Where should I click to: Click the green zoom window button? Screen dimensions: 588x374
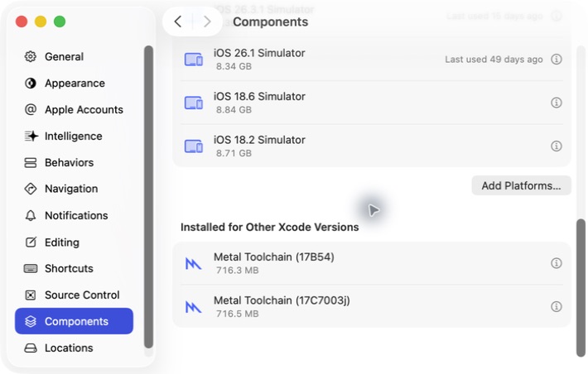60,22
